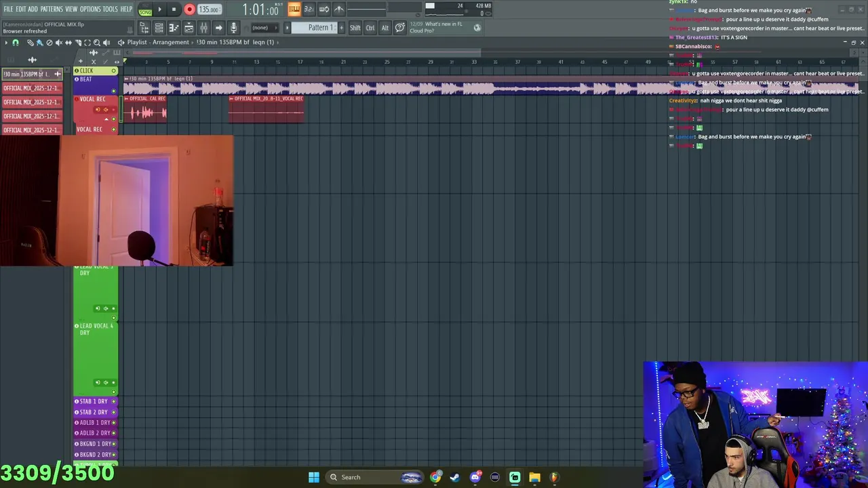This screenshot has height=488, width=868.
Task: Open the hint chat icon after Alt
Action: click(x=400, y=28)
